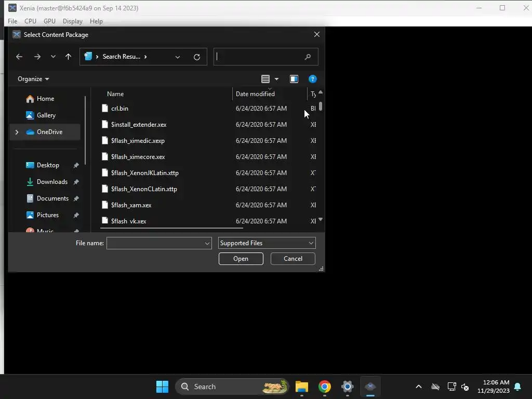Open Settings from the taskbar
The width and height of the screenshot is (532, 399).
point(347,387)
